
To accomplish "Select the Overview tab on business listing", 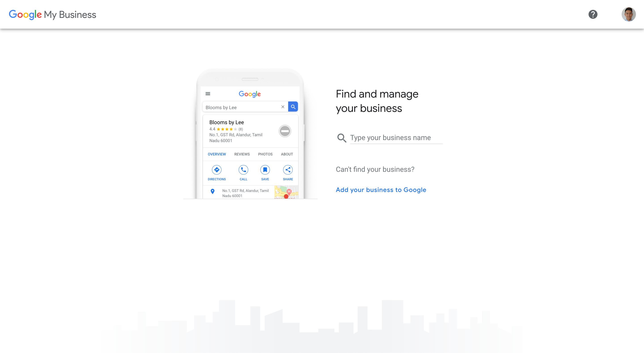I will click(217, 154).
